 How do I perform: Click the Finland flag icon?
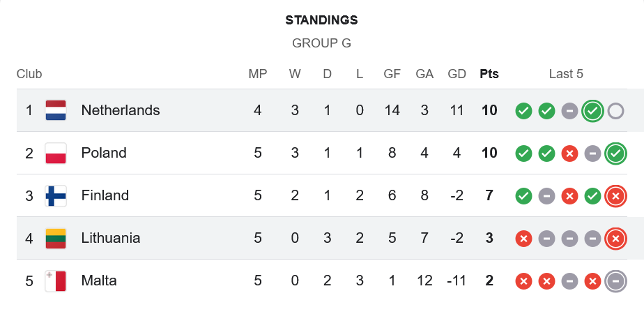coord(56,195)
